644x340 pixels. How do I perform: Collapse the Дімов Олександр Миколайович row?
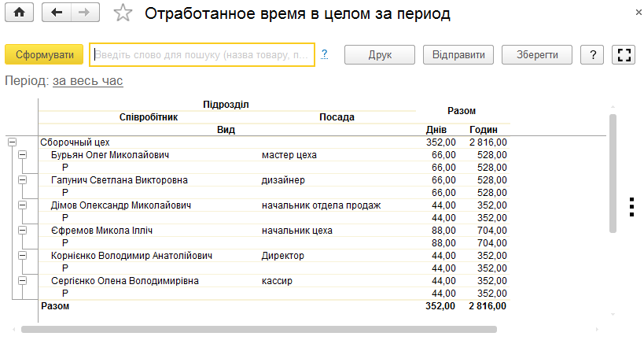coord(23,205)
